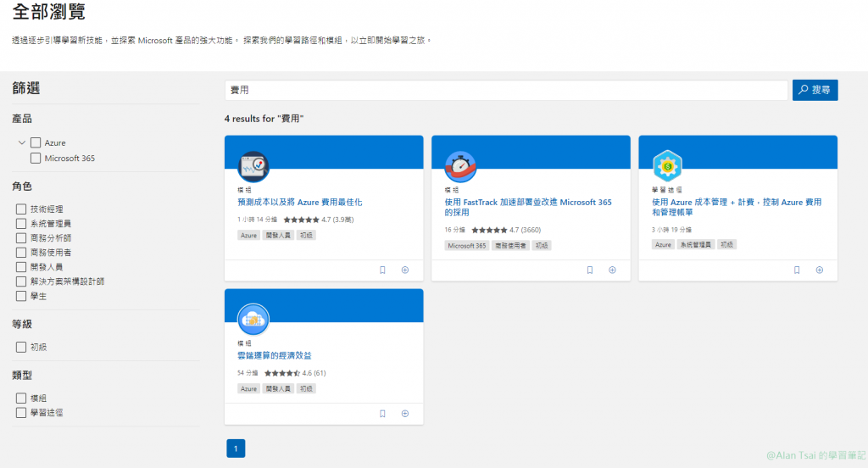Open 使用 FastTrack 加速部署 module link

(x=528, y=207)
